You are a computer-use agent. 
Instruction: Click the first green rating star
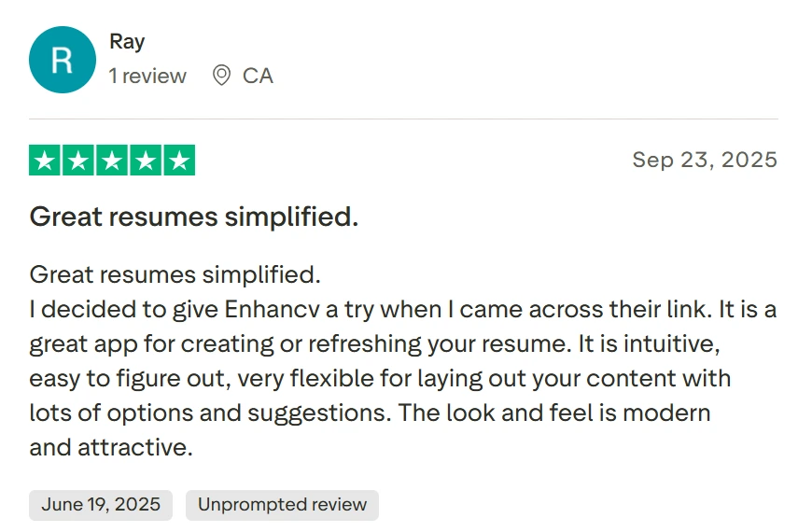[x=45, y=161]
